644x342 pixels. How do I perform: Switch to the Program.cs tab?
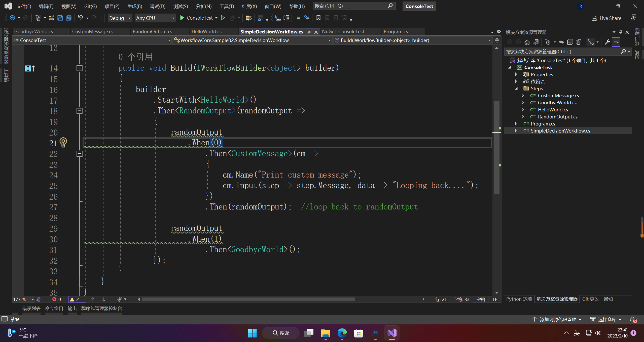tap(396, 31)
